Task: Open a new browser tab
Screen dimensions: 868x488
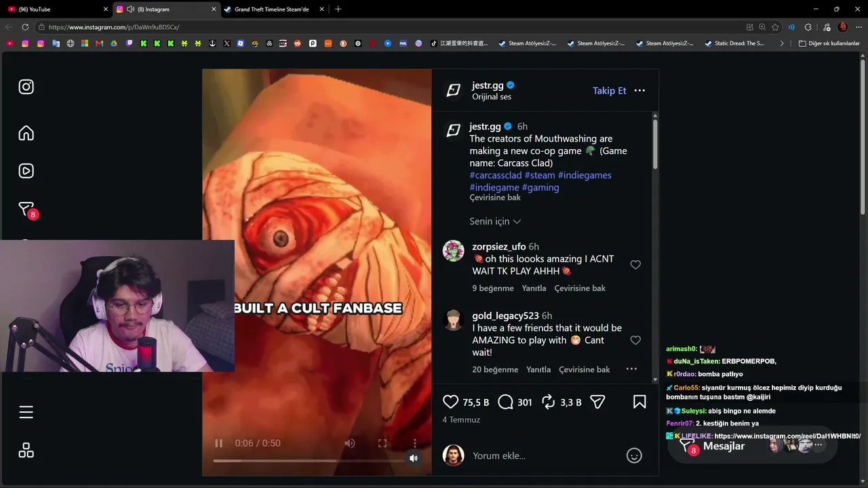Action: point(338,9)
